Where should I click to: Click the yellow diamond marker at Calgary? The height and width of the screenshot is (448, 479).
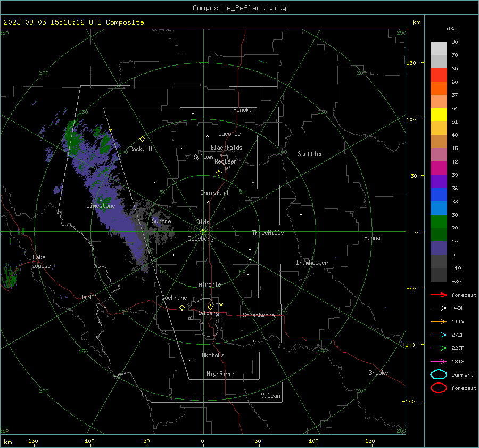pyautogui.click(x=210, y=307)
